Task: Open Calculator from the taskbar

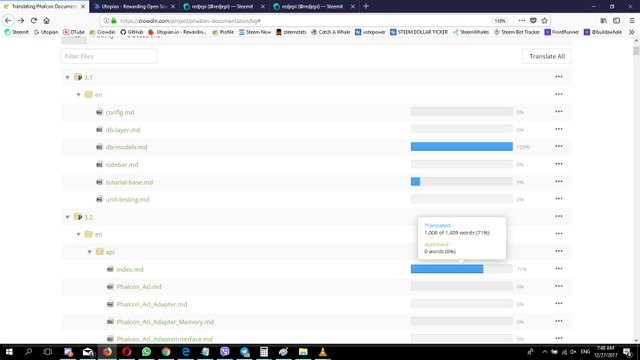Action: [x=264, y=352]
